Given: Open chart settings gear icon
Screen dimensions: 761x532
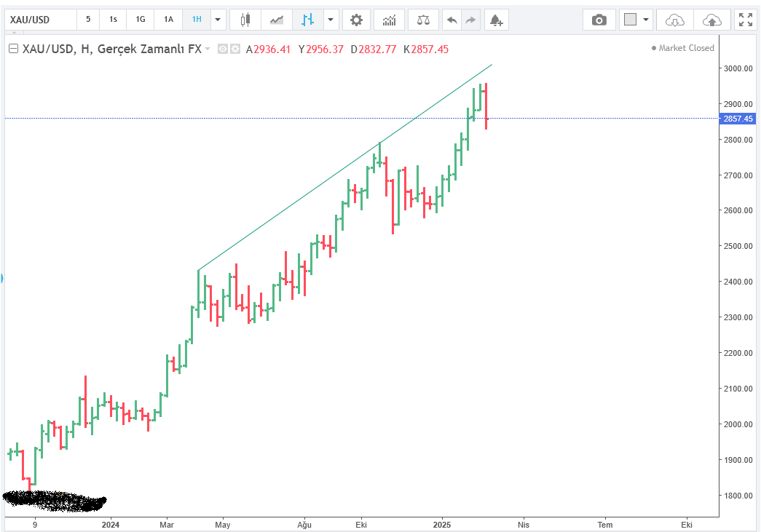Looking at the screenshot, I should [356, 20].
